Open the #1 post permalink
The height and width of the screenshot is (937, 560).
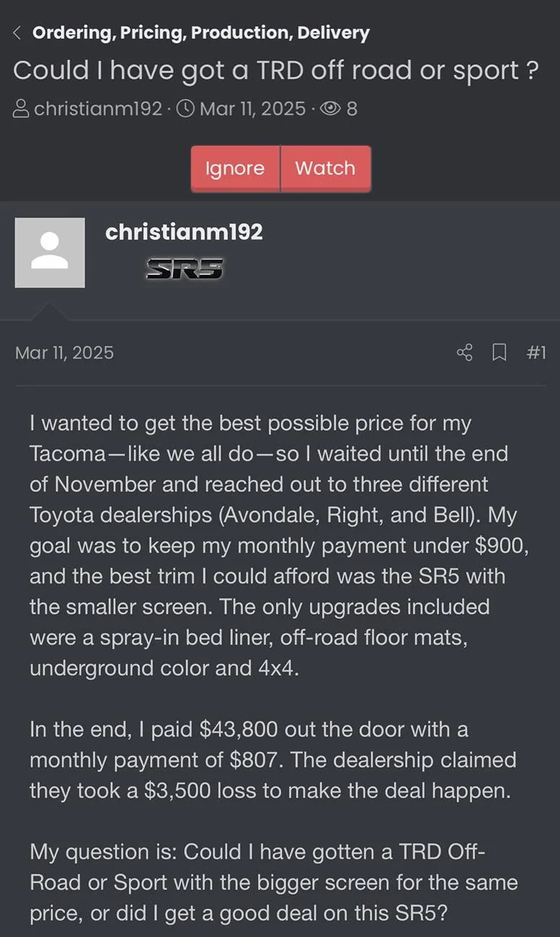536,352
